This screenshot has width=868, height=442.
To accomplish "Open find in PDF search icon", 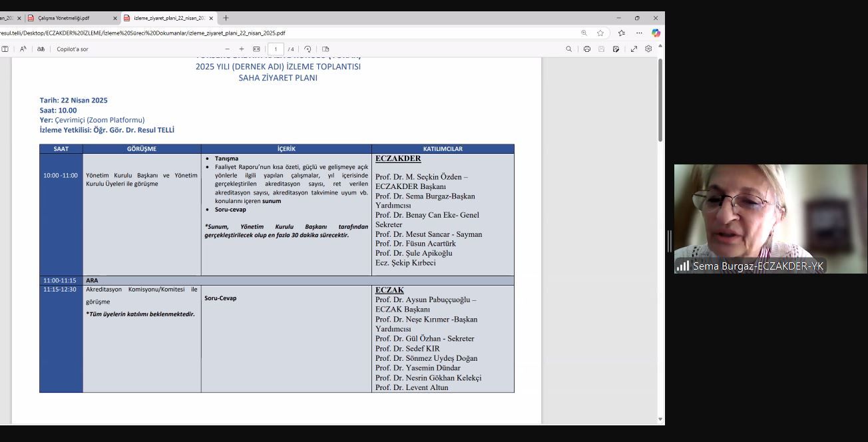I will (x=568, y=49).
